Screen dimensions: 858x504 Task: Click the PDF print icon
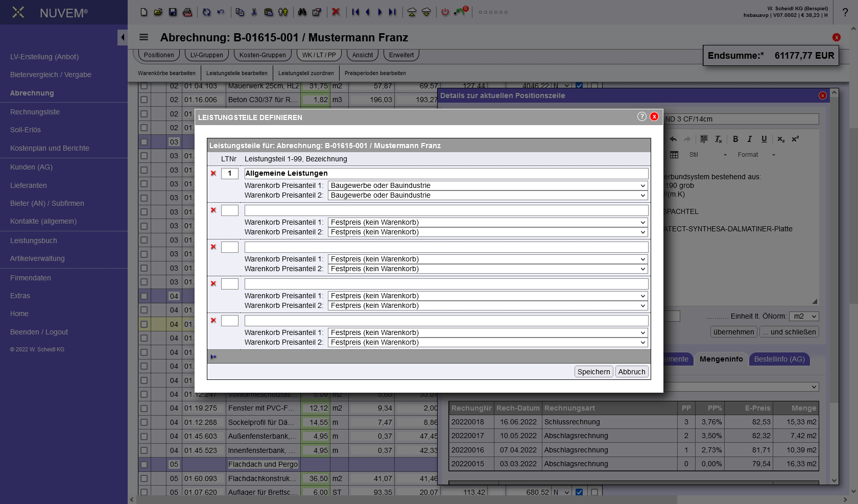tap(187, 12)
